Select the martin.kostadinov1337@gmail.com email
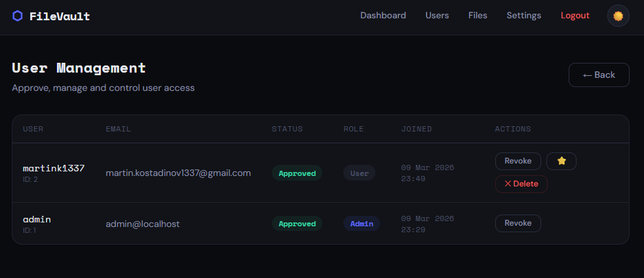Viewport: 644px width, 278px height. 178,173
